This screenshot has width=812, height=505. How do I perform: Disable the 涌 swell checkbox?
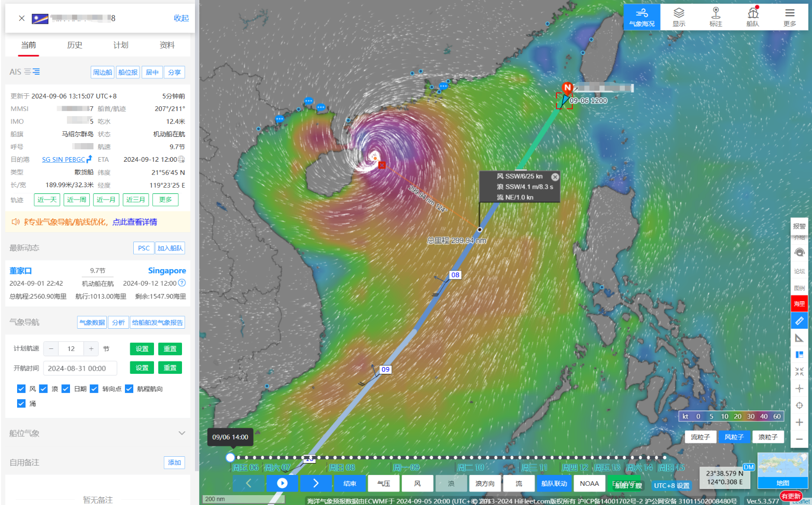point(21,403)
